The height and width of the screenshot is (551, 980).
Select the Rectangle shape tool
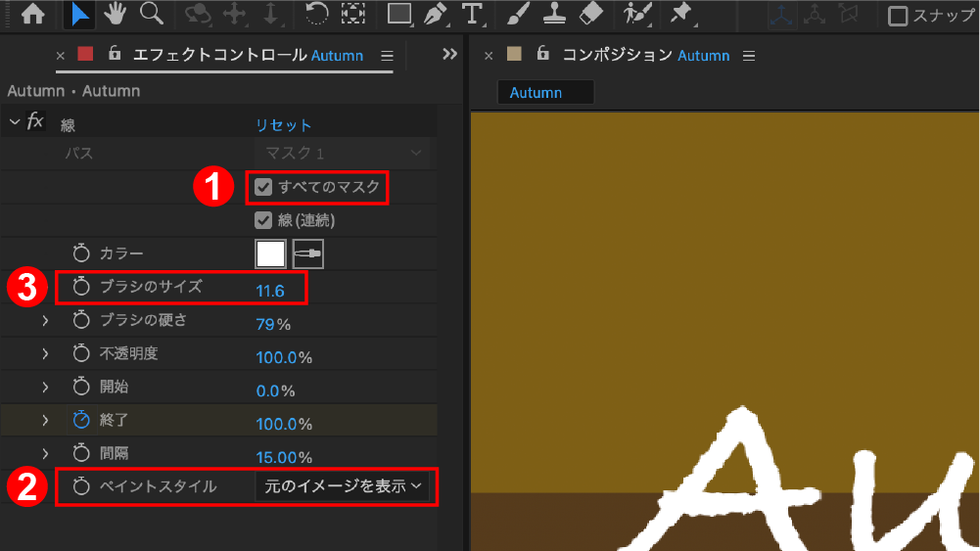coord(399,15)
